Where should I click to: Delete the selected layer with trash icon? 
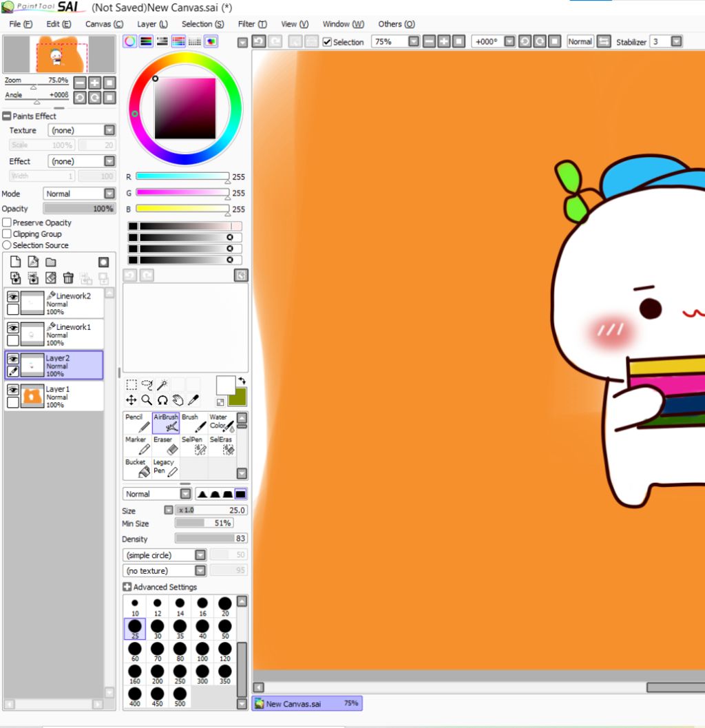(68, 278)
